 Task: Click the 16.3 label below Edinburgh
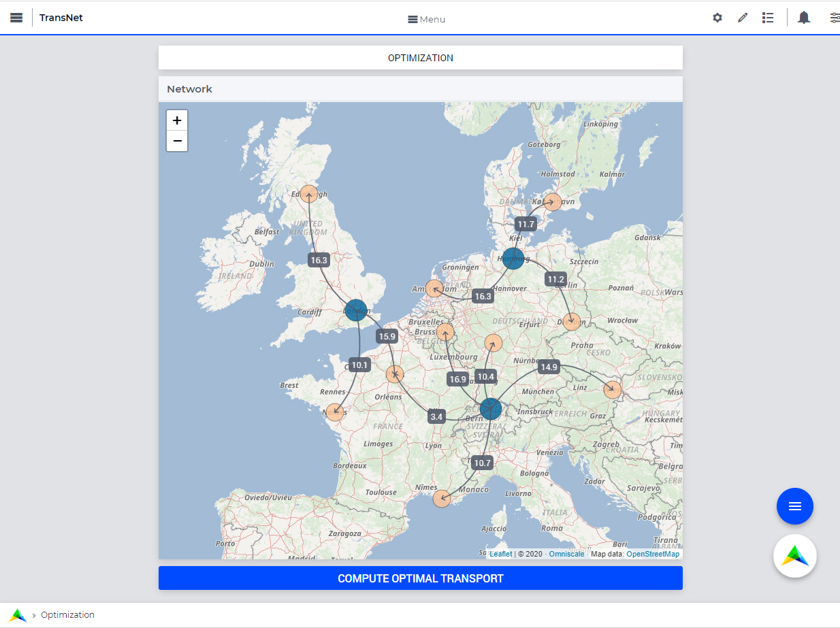click(x=319, y=259)
